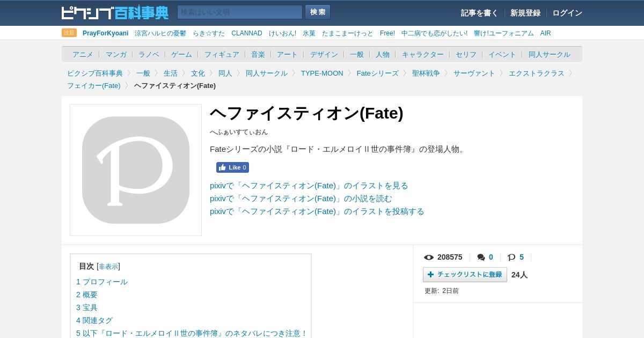
Task: Go to 生活 breadcrumb
Action: click(x=171, y=73)
